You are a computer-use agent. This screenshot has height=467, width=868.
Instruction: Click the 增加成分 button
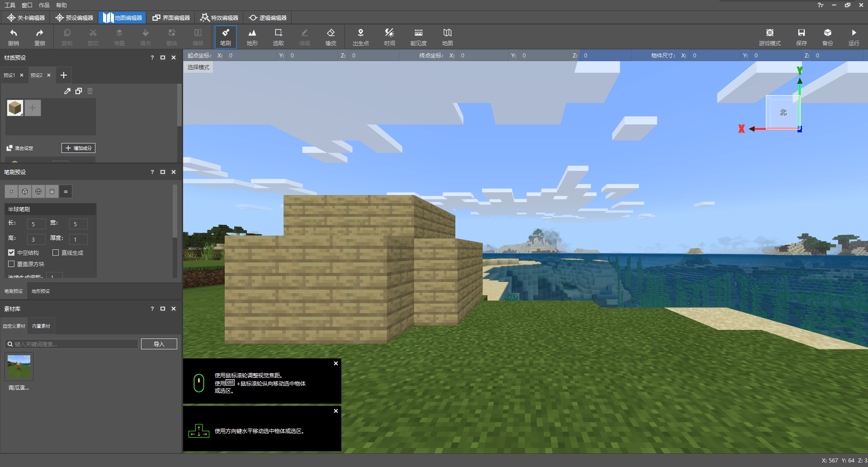point(78,148)
